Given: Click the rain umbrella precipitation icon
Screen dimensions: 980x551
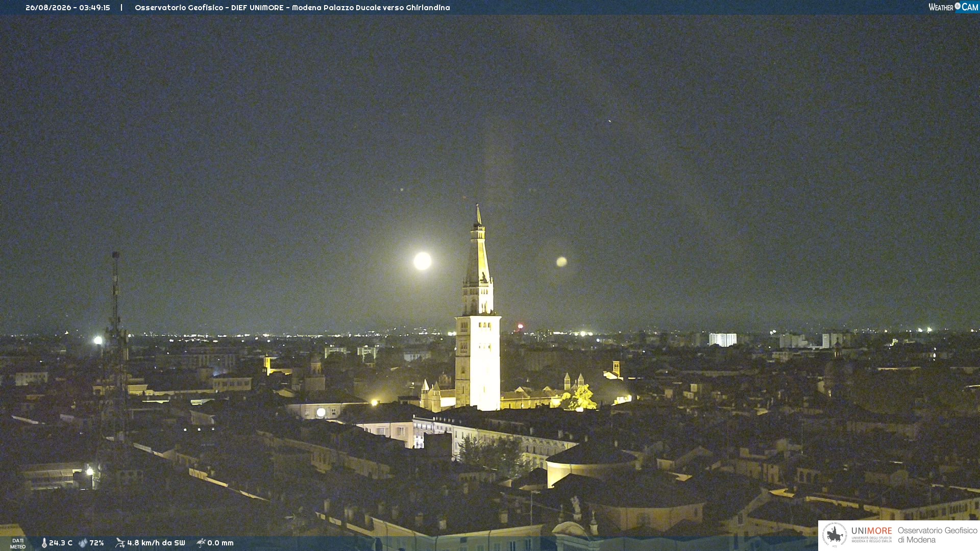Looking at the screenshot, I should tap(201, 543).
